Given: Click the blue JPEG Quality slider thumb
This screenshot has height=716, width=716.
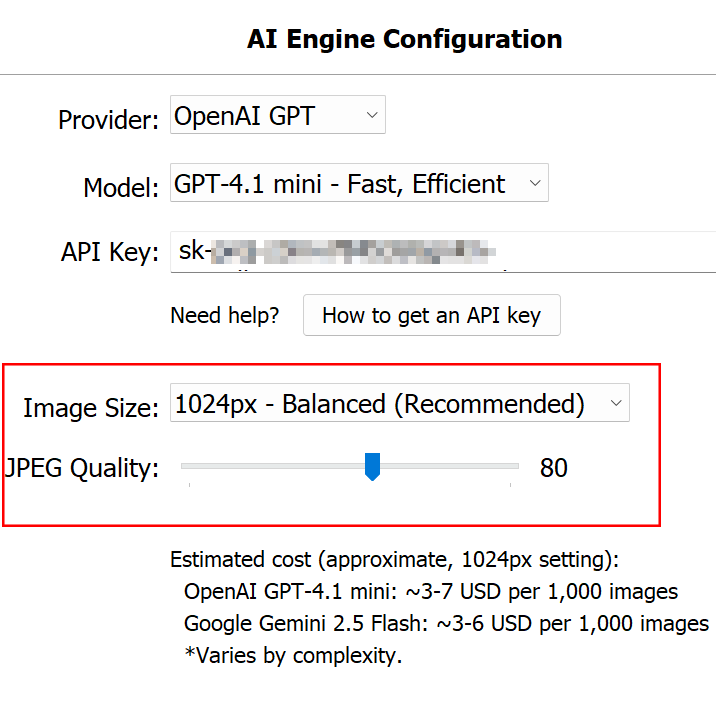Looking at the screenshot, I should [x=372, y=466].
